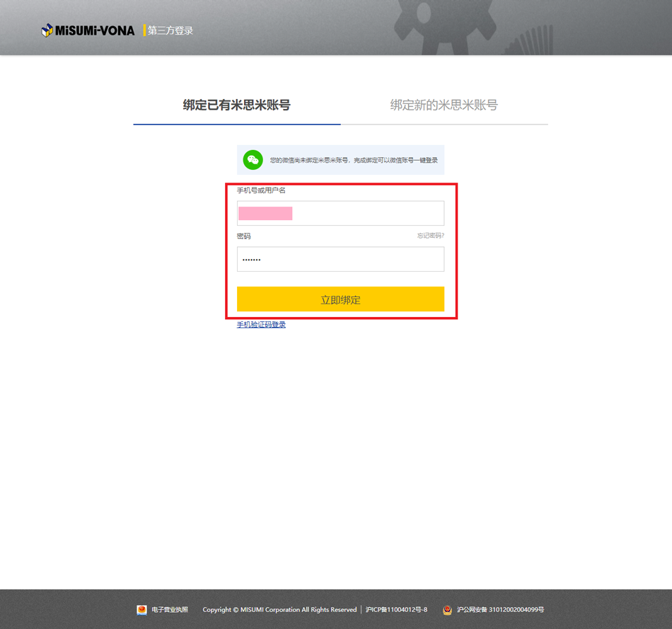This screenshot has width=672, height=629.
Task: Click the MISUMI-VONA logo
Action: (x=88, y=29)
